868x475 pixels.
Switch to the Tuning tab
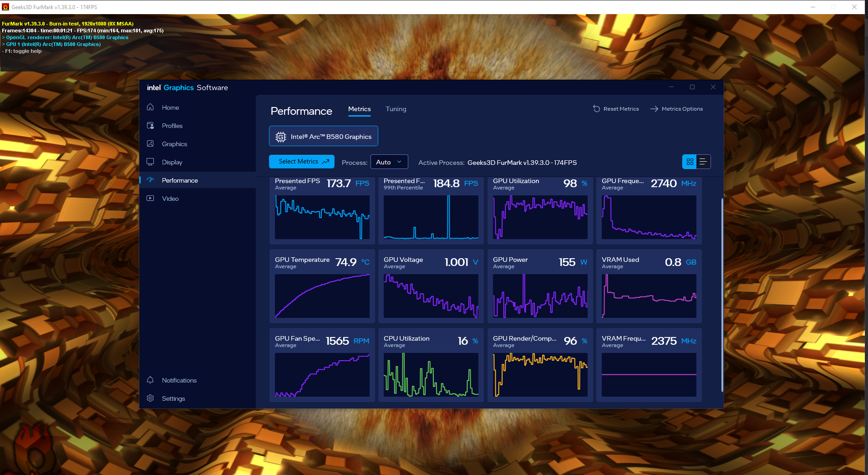pos(396,109)
